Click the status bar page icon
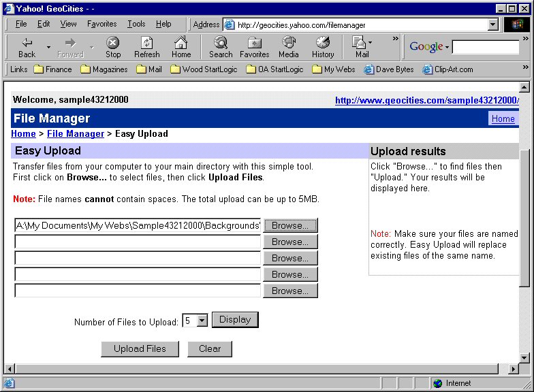The width and height of the screenshot is (534, 392). (x=10, y=383)
